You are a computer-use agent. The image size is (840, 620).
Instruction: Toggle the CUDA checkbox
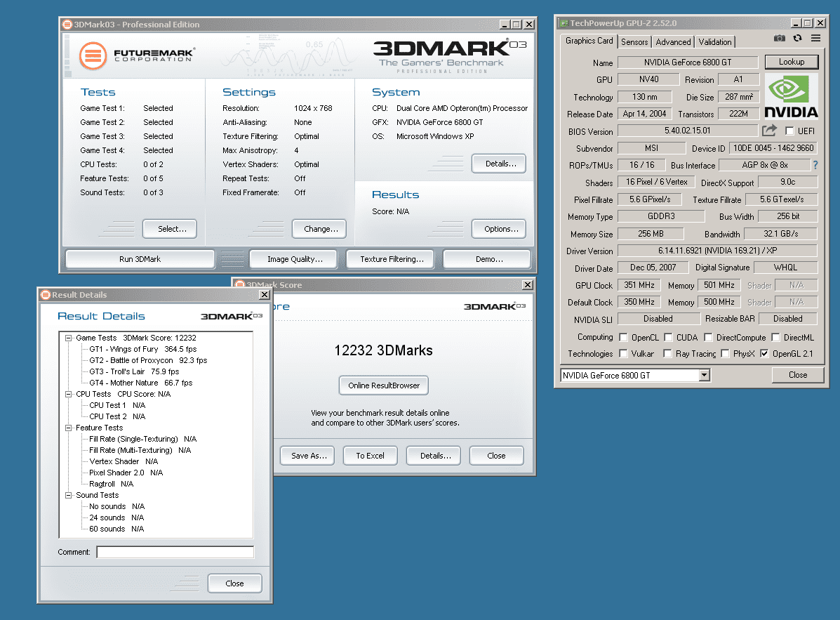pyautogui.click(x=668, y=337)
